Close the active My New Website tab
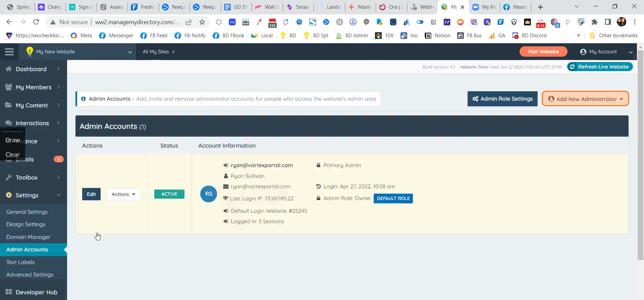Viewport: 644px width, 300px height. coord(463,7)
